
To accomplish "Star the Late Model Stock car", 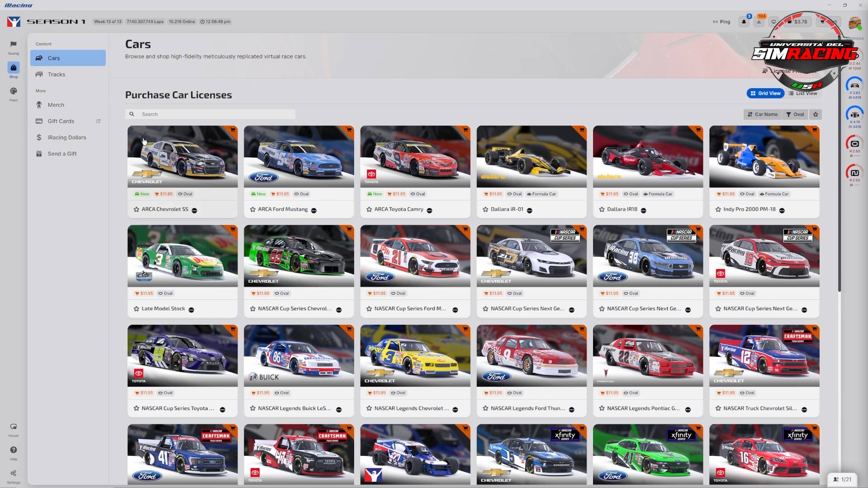I will point(136,308).
